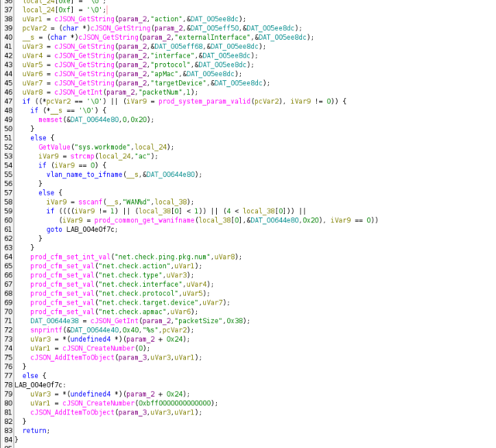Click the pcVar2 variable on line 39

pyautogui.click(x=34, y=28)
